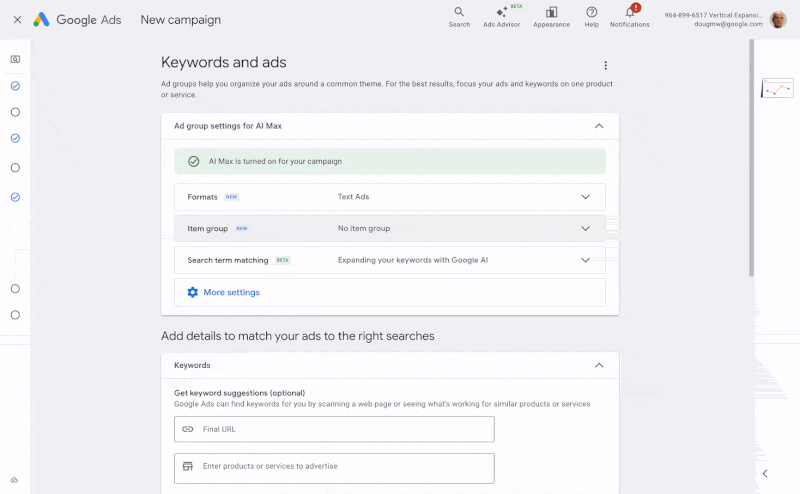The width and height of the screenshot is (800, 494).
Task: Click the products or services field
Action: pyautogui.click(x=334, y=468)
